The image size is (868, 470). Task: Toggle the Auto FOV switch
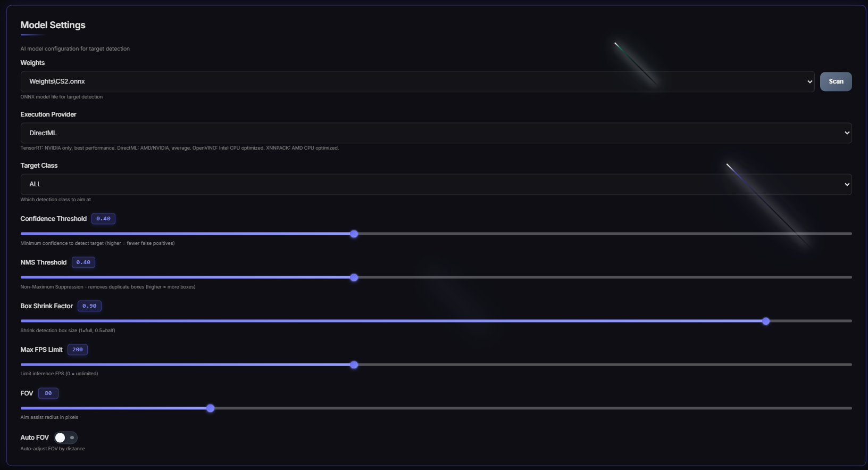[x=65, y=438]
